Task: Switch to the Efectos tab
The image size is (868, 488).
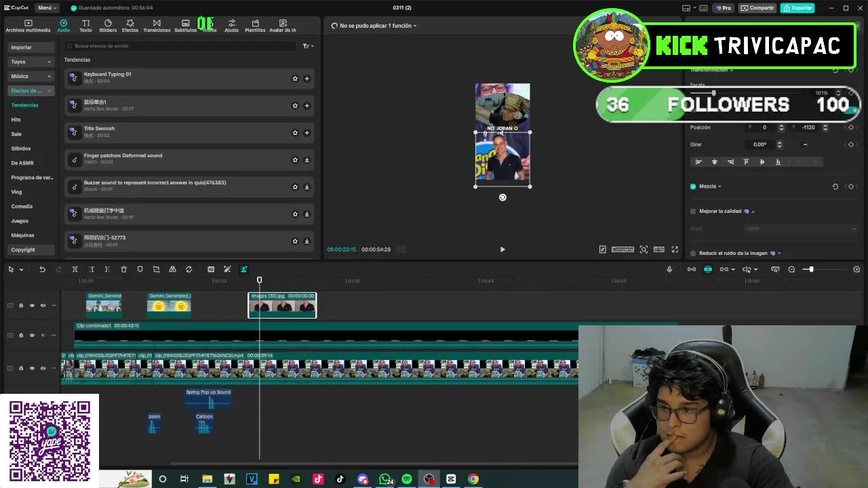Action: pos(130,26)
